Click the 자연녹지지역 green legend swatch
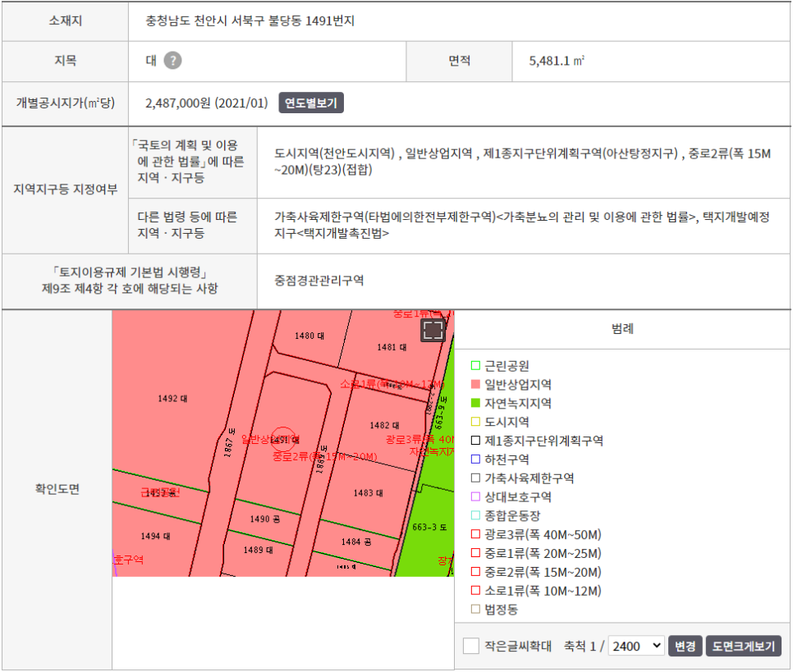The image size is (793, 672). (475, 403)
